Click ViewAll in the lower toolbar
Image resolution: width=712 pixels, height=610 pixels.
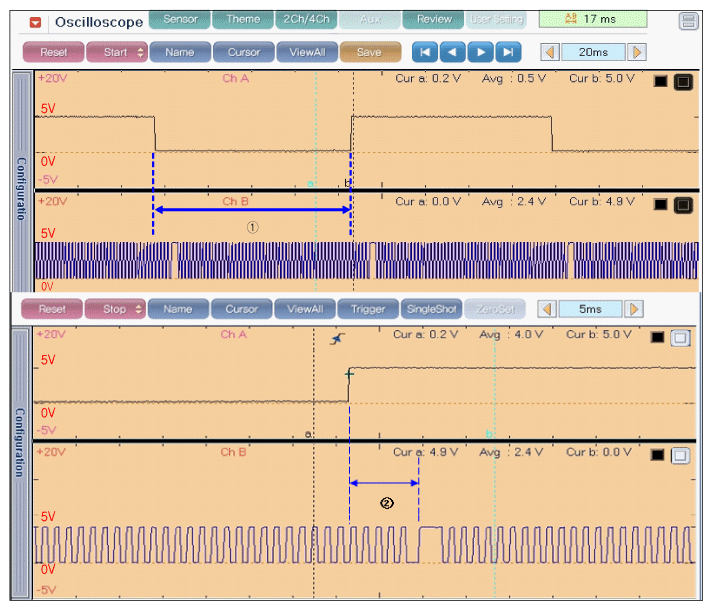click(305, 309)
